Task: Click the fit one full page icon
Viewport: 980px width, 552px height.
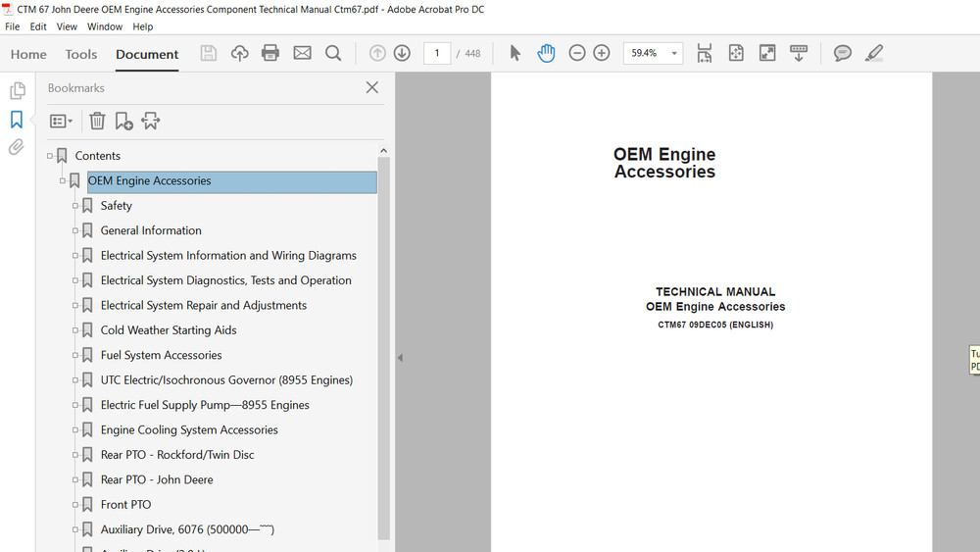Action: (x=736, y=53)
